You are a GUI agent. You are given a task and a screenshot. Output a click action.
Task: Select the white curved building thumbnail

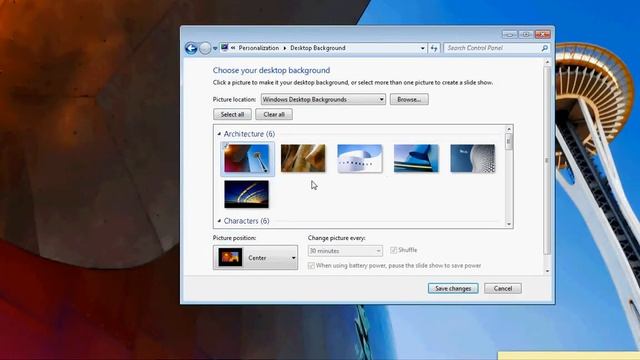[x=360, y=158]
